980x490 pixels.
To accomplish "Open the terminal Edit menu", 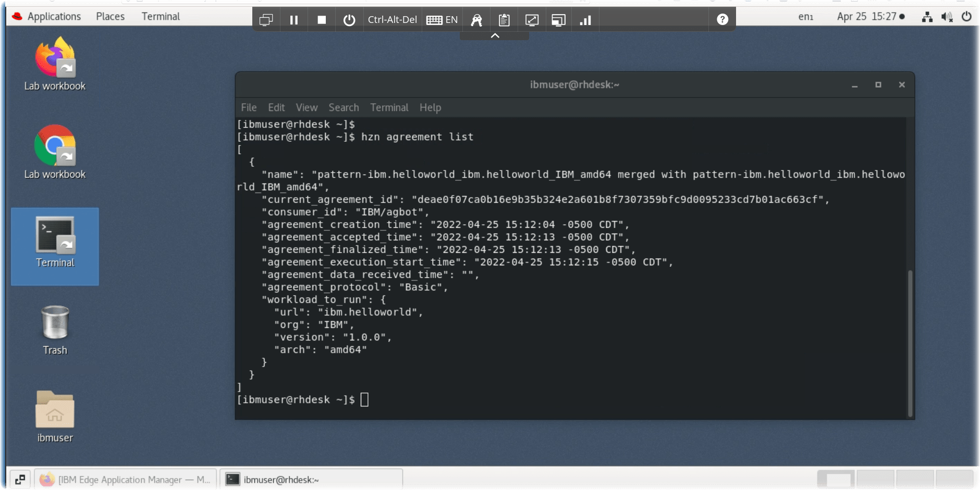I will tap(276, 107).
